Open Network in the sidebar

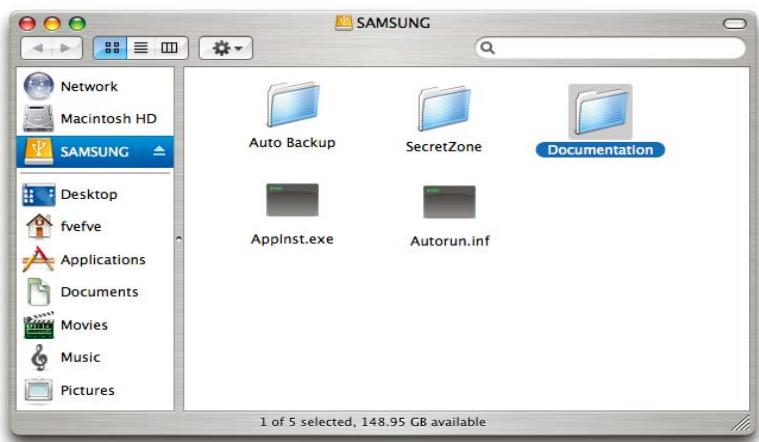(x=95, y=86)
